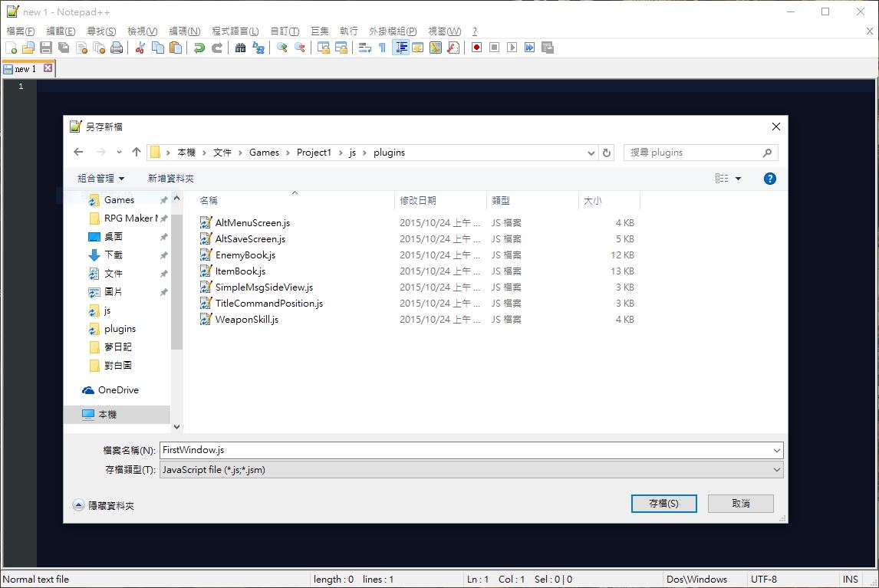
Task: Click the Save floppy disk toolbar icon
Action: coord(46,48)
